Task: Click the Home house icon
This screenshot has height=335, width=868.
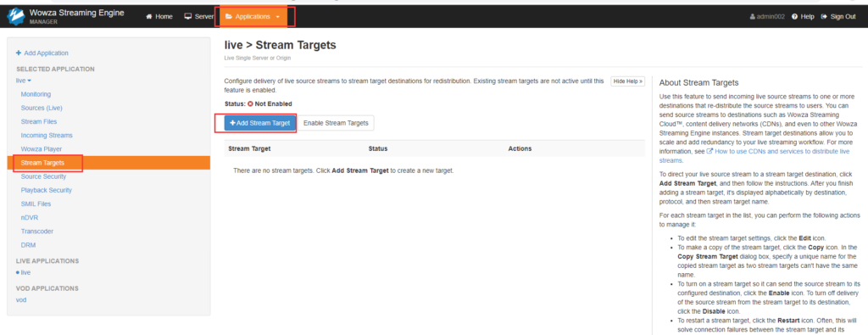Action: (148, 17)
